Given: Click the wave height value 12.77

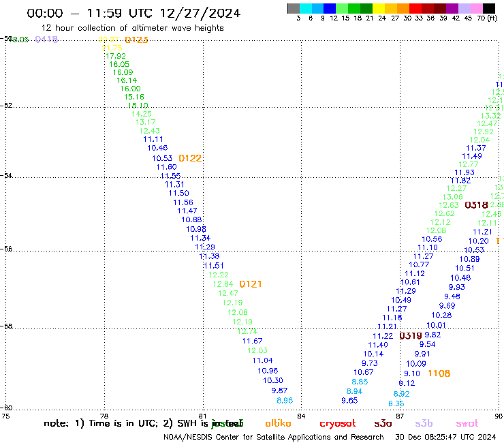Looking at the screenshot, I should (x=469, y=164).
